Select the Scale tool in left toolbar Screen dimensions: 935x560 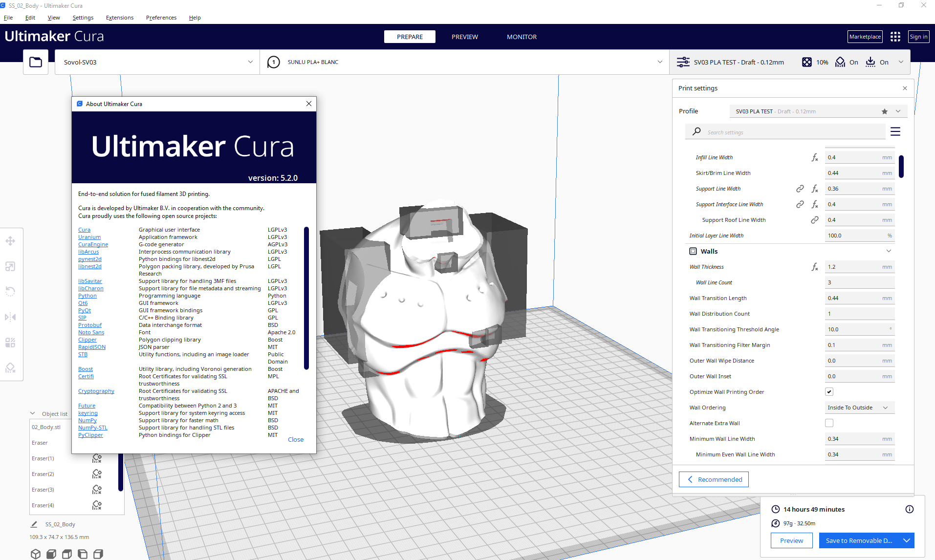pos(10,266)
